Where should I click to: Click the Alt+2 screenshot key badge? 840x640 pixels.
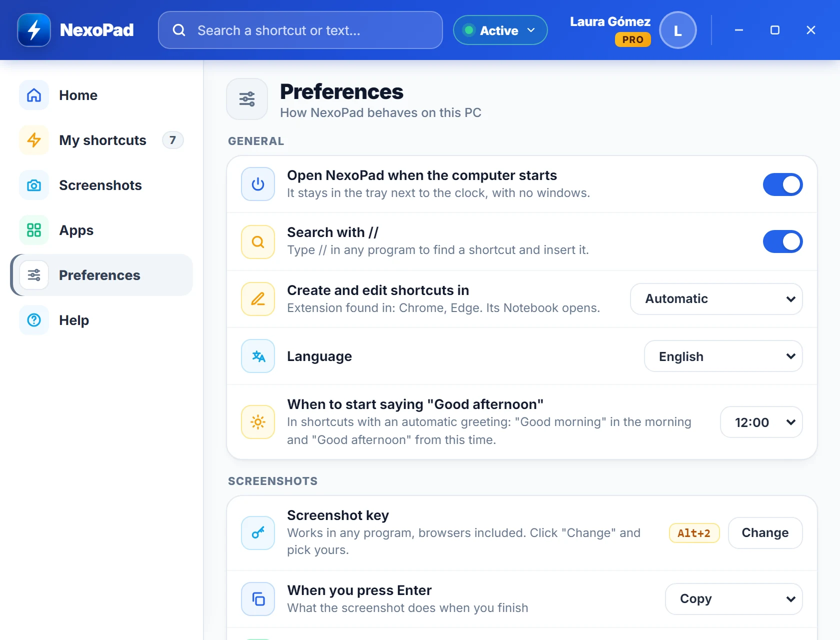(x=694, y=533)
